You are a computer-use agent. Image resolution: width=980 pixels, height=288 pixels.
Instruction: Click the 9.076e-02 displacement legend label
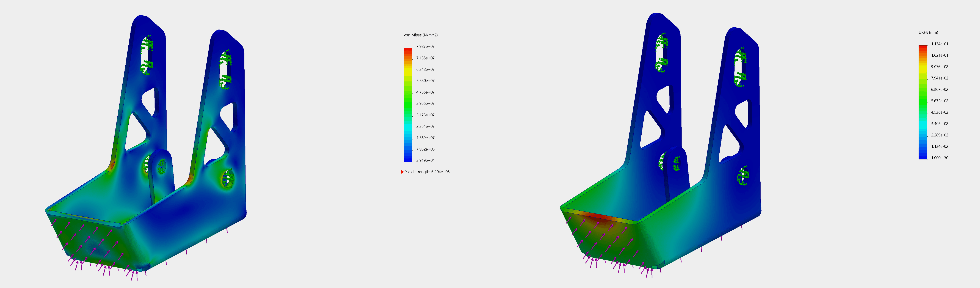tap(939, 67)
